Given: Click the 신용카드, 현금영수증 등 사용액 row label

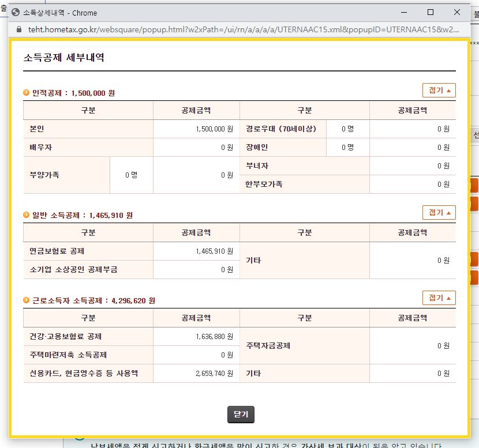Looking at the screenshot, I should [84, 374].
